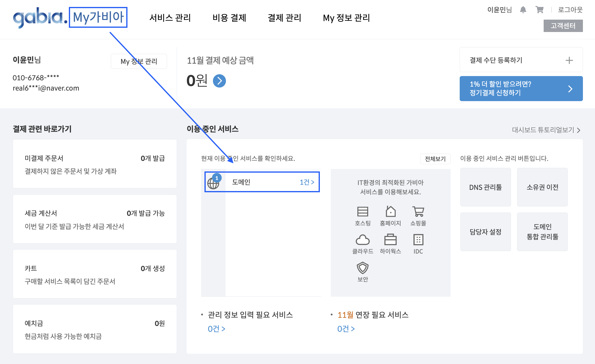Viewport: 595px width, 364px height.
Task: Click the phone number 010-6768-****
Action: coord(36,78)
